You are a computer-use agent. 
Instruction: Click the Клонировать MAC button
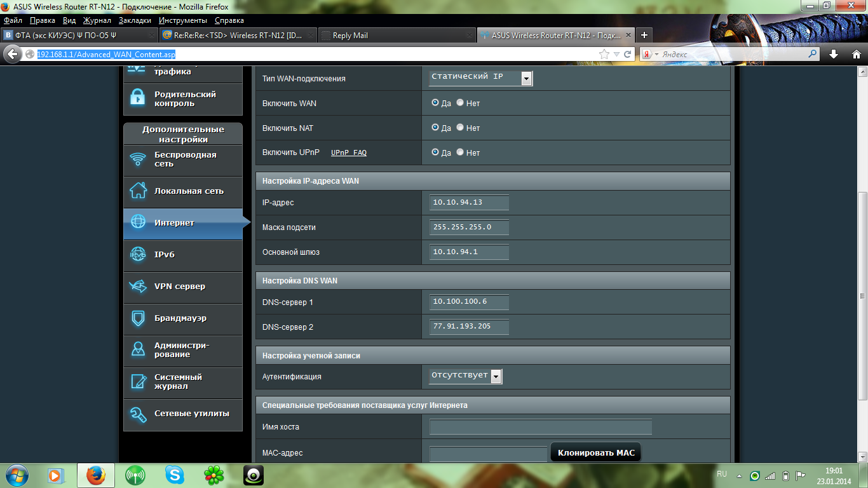pos(596,453)
